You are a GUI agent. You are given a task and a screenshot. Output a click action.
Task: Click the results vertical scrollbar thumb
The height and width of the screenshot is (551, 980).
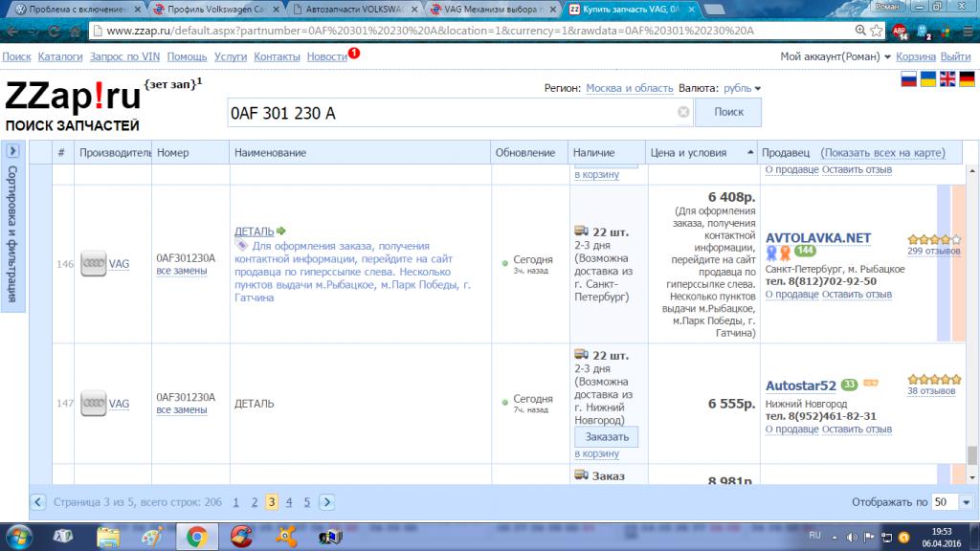[x=972, y=454]
